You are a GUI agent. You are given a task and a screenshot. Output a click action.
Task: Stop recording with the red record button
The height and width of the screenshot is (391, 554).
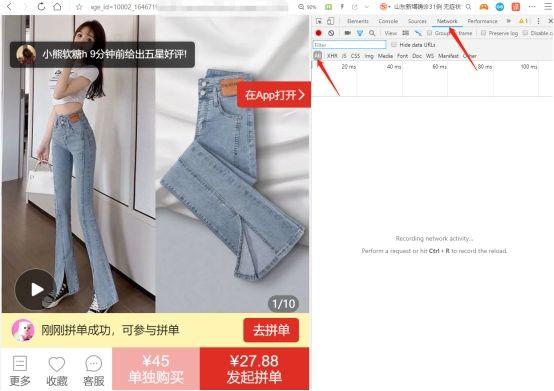click(x=318, y=33)
